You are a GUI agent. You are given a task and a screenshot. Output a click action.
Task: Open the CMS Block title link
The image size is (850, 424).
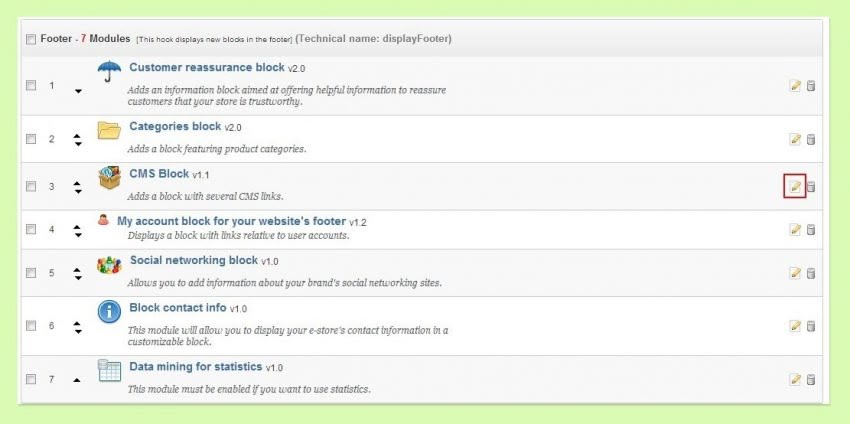pyautogui.click(x=159, y=174)
